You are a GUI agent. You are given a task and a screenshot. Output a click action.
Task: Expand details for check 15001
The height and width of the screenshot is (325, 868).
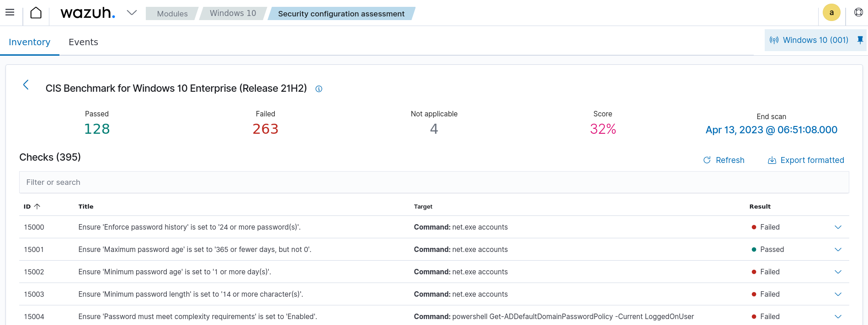pyautogui.click(x=838, y=250)
